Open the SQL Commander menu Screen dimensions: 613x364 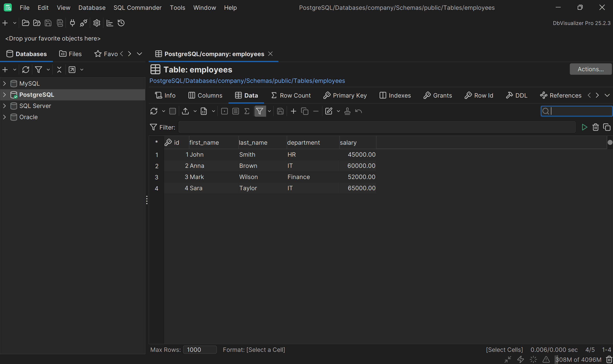[x=137, y=8]
